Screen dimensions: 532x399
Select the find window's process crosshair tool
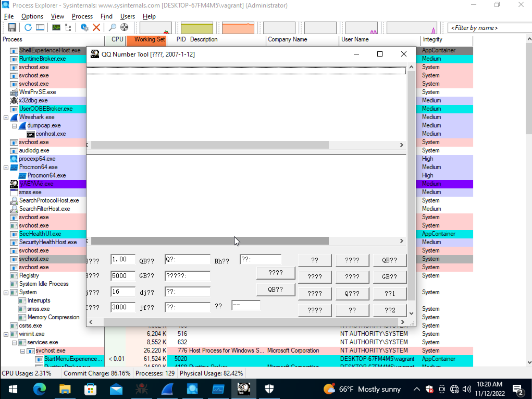point(124,27)
